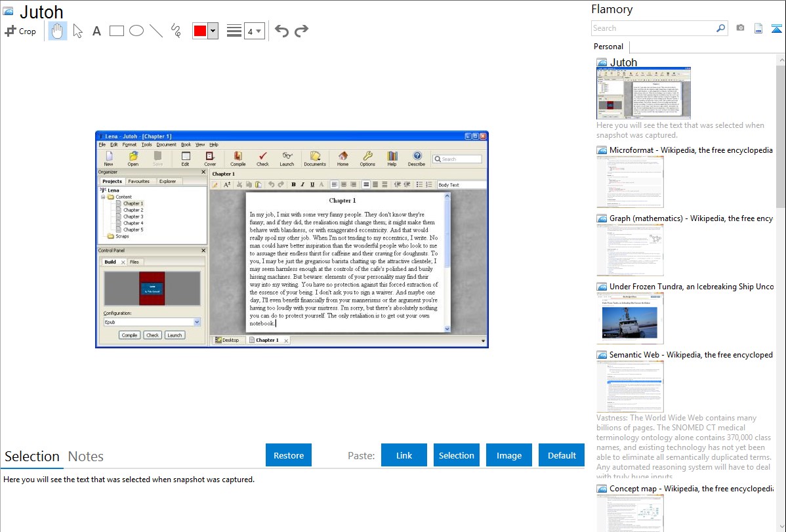Screen dimensions: 786x532
Task: Close the Organizer panel in Jutoh snapshot
Action: (x=203, y=172)
